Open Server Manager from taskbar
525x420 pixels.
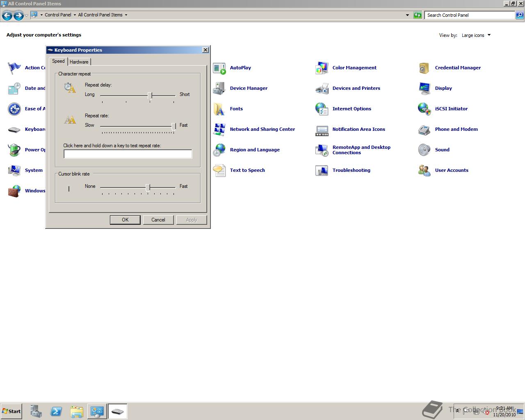point(36,411)
